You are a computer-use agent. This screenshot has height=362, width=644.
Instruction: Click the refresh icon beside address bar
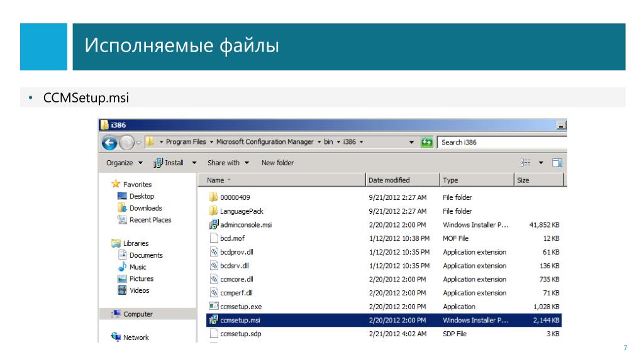(428, 143)
